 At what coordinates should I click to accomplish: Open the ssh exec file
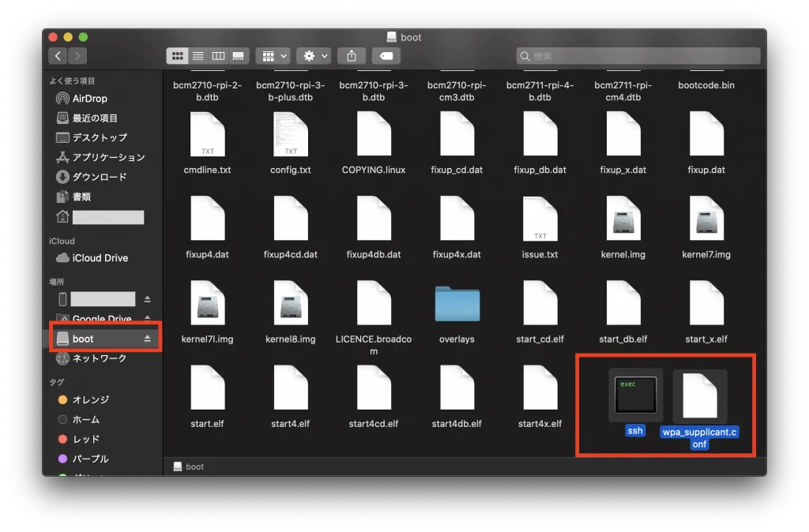point(635,395)
